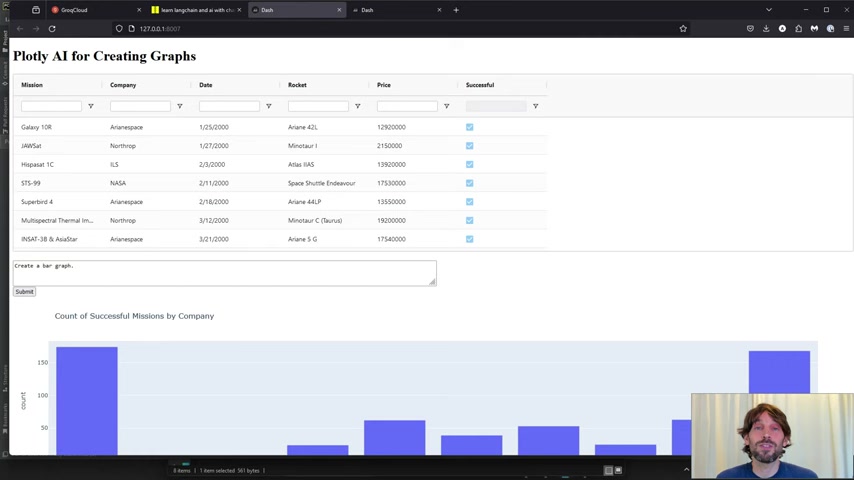Click the shield tracking protection icon
The width and height of the screenshot is (854, 480).
[x=119, y=29]
